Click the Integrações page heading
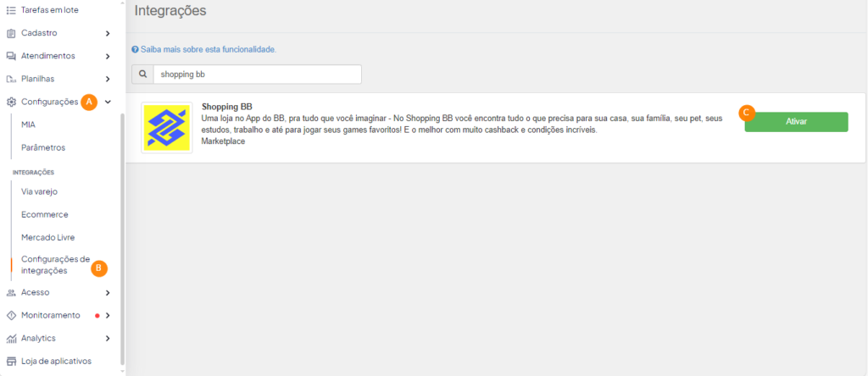This screenshot has height=376, width=868. coord(170,10)
